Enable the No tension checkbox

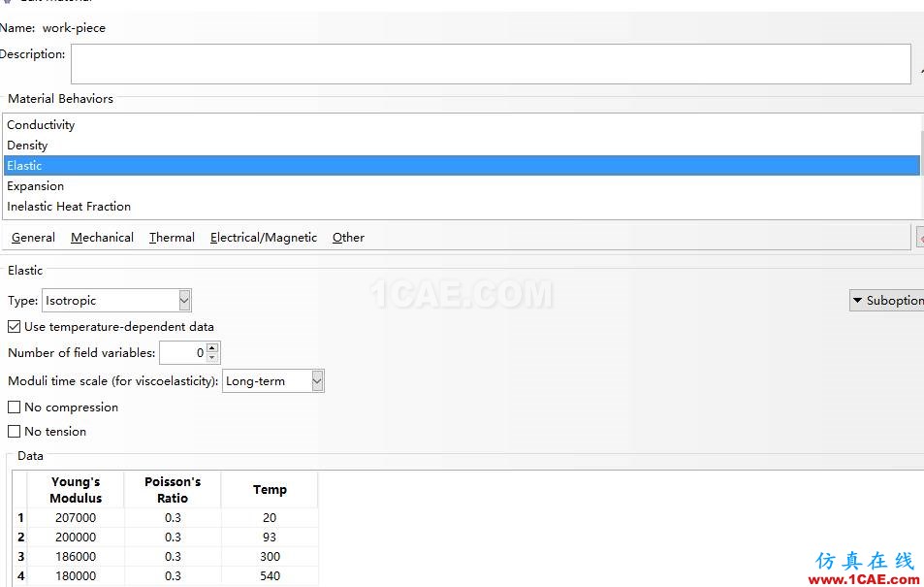[x=15, y=432]
